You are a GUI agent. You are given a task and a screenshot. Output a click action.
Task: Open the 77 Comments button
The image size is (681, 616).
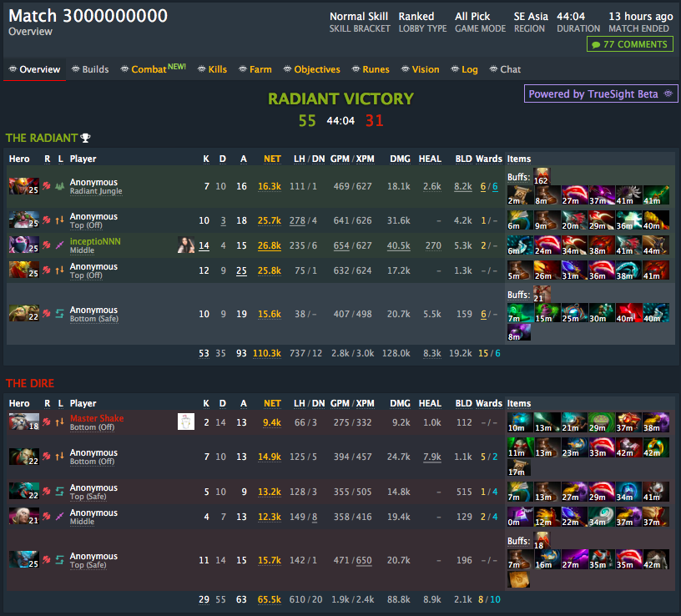[x=630, y=44]
